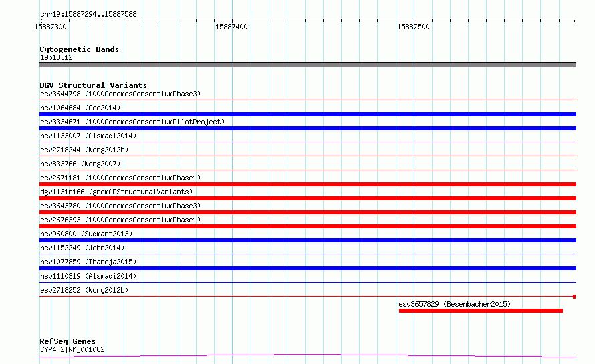Viewport: 595px width, 364px height.
Task: Click the nsv1077859 (Thareja2015) label
Action: coord(88,262)
